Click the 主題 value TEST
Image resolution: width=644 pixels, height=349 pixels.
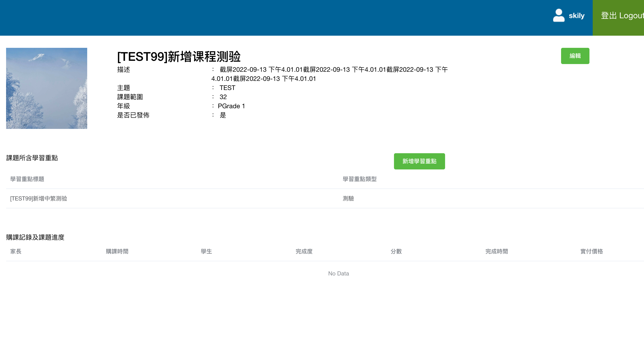227,88
